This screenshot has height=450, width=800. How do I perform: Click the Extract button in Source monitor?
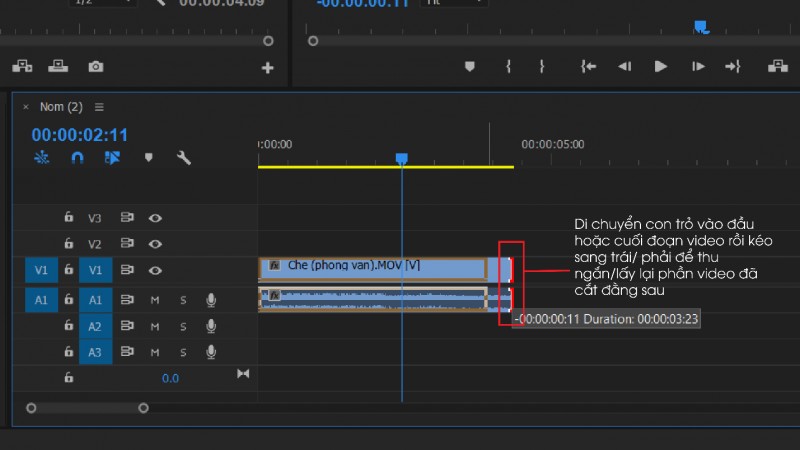[58, 66]
